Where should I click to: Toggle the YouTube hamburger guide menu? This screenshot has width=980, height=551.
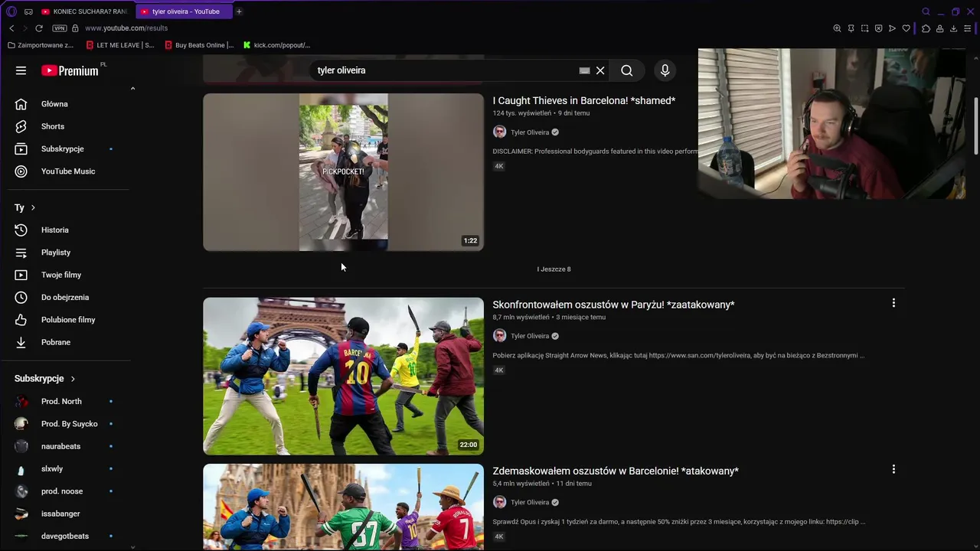pos(21,70)
